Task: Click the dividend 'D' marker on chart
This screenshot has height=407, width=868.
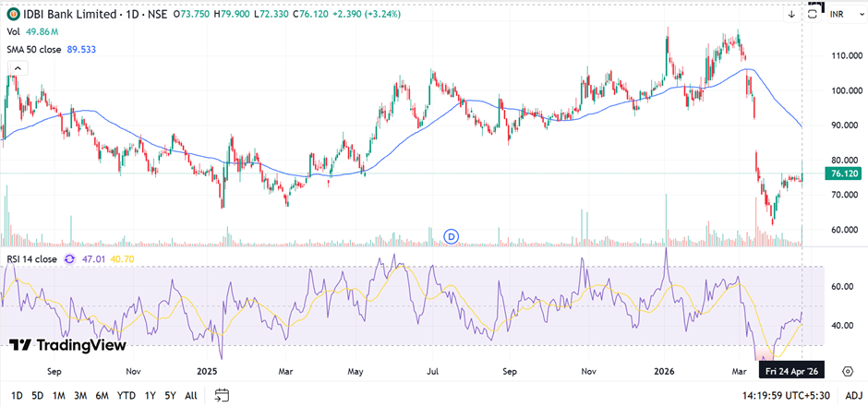Action: [452, 236]
